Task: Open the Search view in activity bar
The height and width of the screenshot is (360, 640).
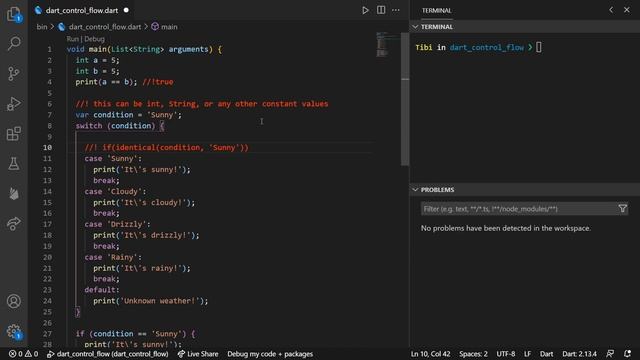Action: (x=14, y=44)
